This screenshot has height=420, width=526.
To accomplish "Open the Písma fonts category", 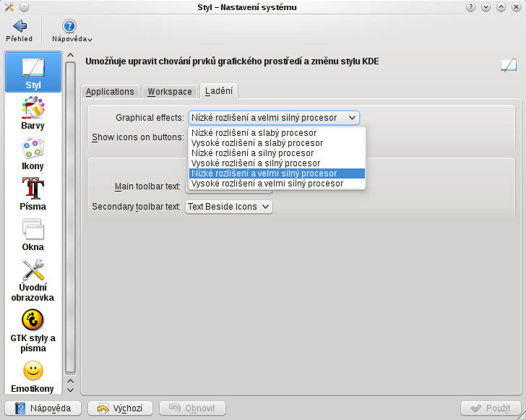I will tap(33, 194).
